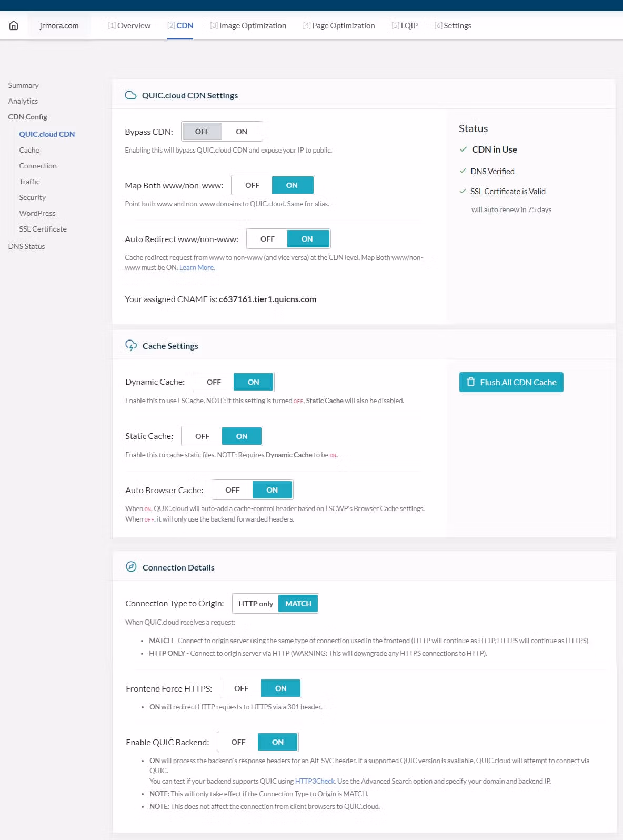Turn Frontend Force HTTPS OFF
Screen dimensions: 623x840
click(x=241, y=688)
